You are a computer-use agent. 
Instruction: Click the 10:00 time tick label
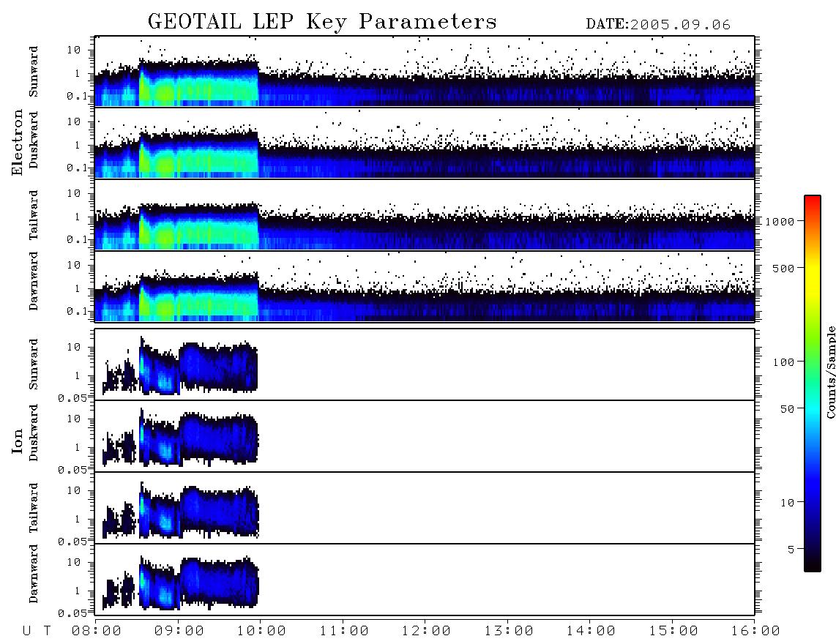pos(261,631)
